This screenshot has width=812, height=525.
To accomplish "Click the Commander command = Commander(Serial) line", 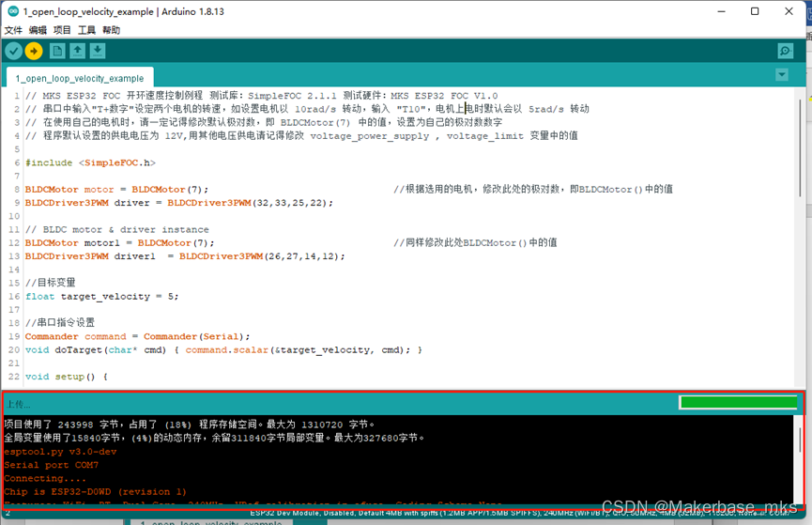I will (x=137, y=336).
